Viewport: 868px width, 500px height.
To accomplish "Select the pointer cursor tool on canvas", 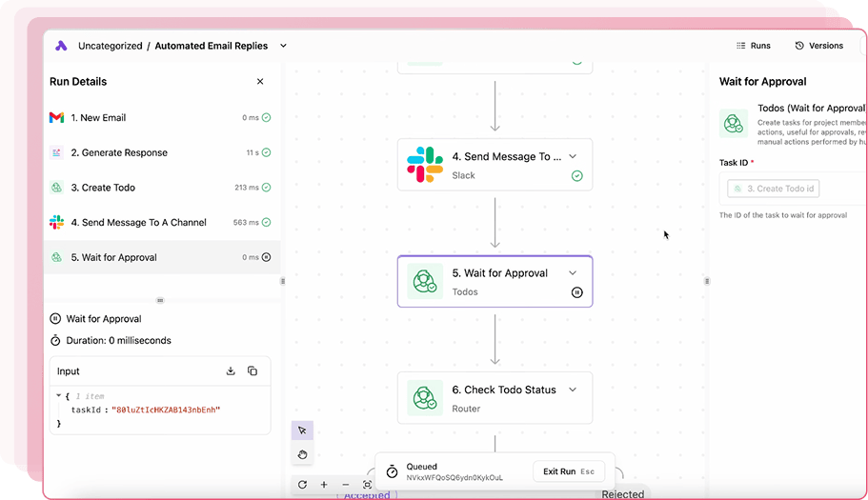I will [302, 430].
